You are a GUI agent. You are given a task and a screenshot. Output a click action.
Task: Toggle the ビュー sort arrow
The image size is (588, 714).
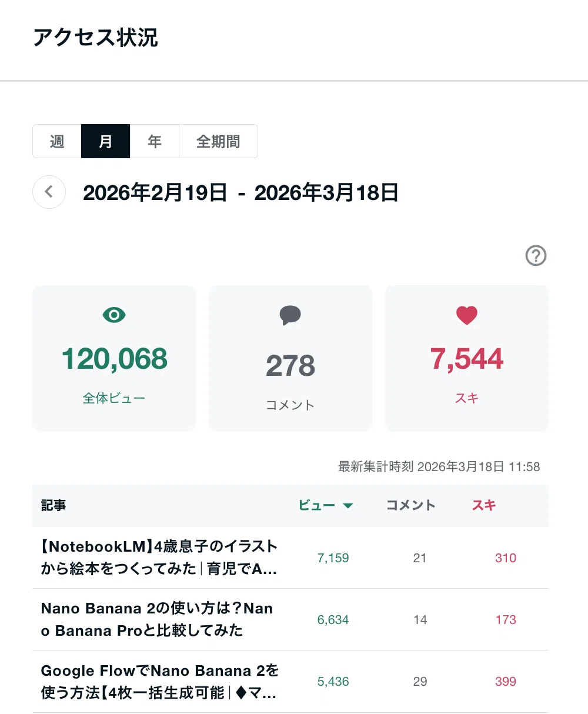348,506
